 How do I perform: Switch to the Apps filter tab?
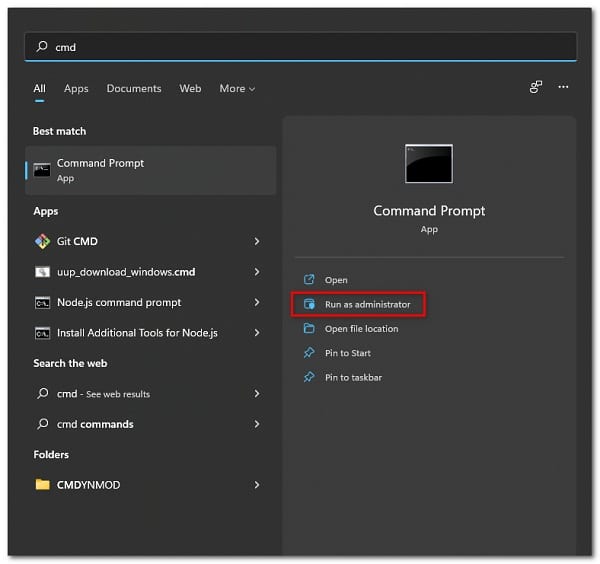(76, 89)
